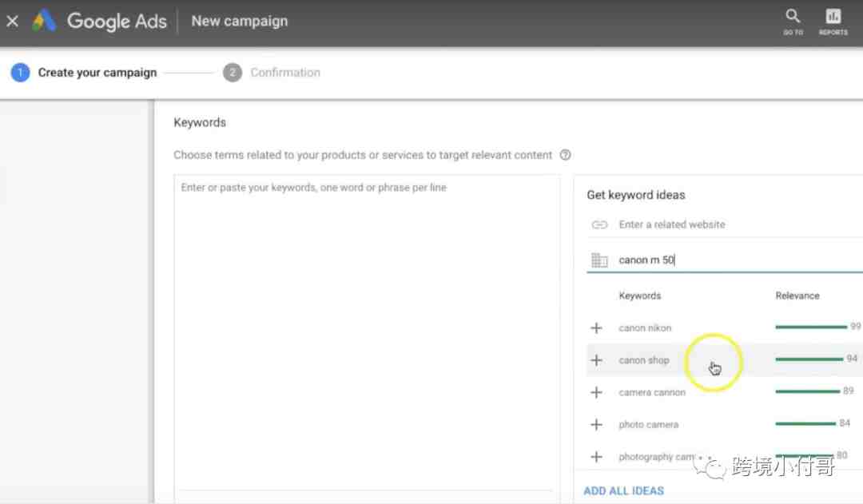Click ADD ALL IDEAS link
This screenshot has height=504, width=863.
623,490
